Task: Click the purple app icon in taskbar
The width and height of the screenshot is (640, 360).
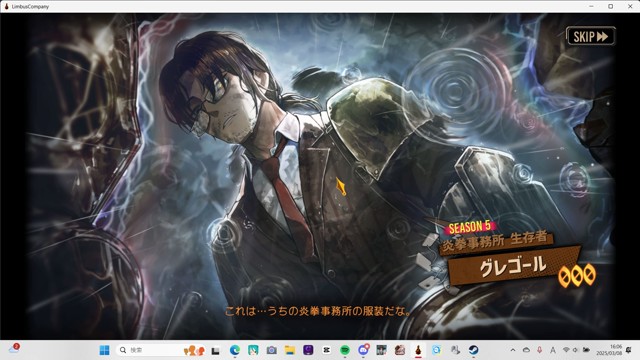Action: point(308,350)
